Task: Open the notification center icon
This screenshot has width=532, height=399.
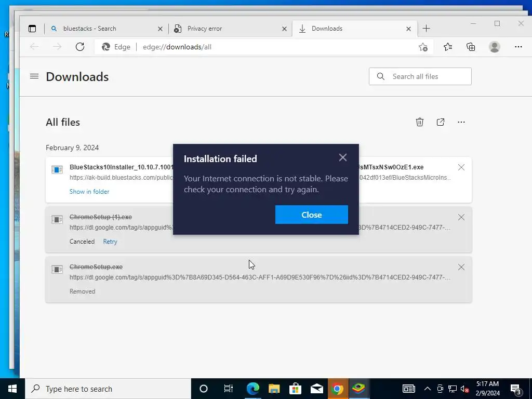Action: (516, 389)
